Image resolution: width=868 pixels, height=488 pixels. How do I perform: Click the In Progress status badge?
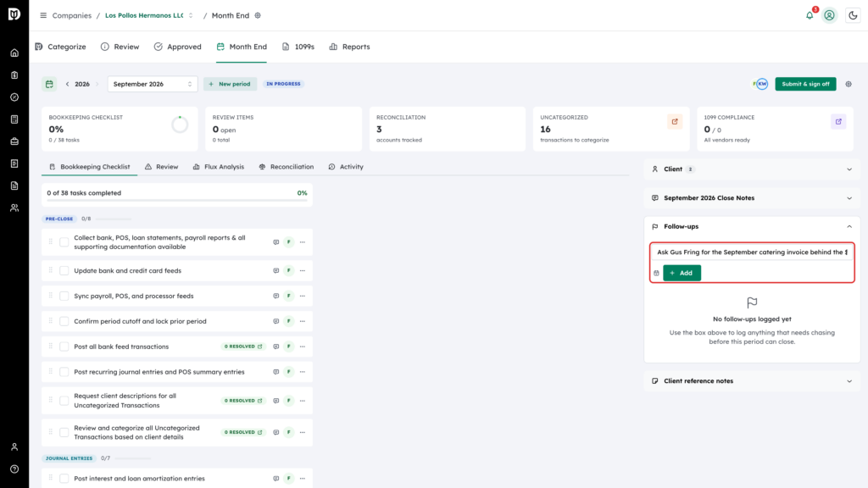tap(283, 84)
